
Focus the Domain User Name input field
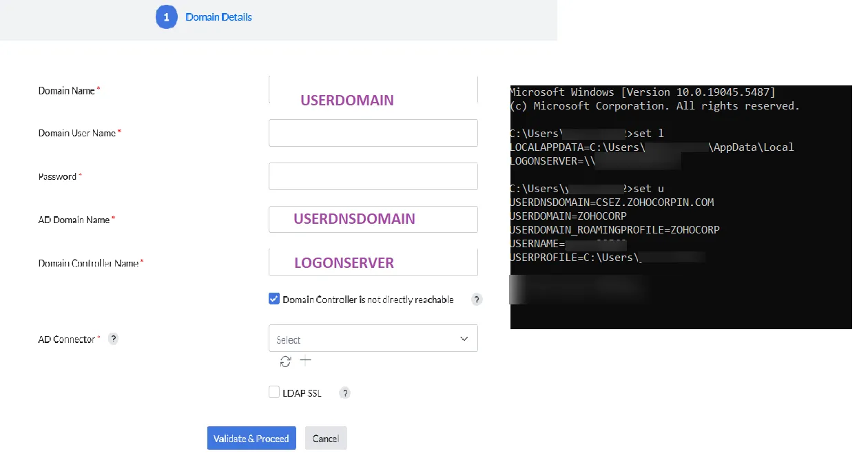point(373,133)
